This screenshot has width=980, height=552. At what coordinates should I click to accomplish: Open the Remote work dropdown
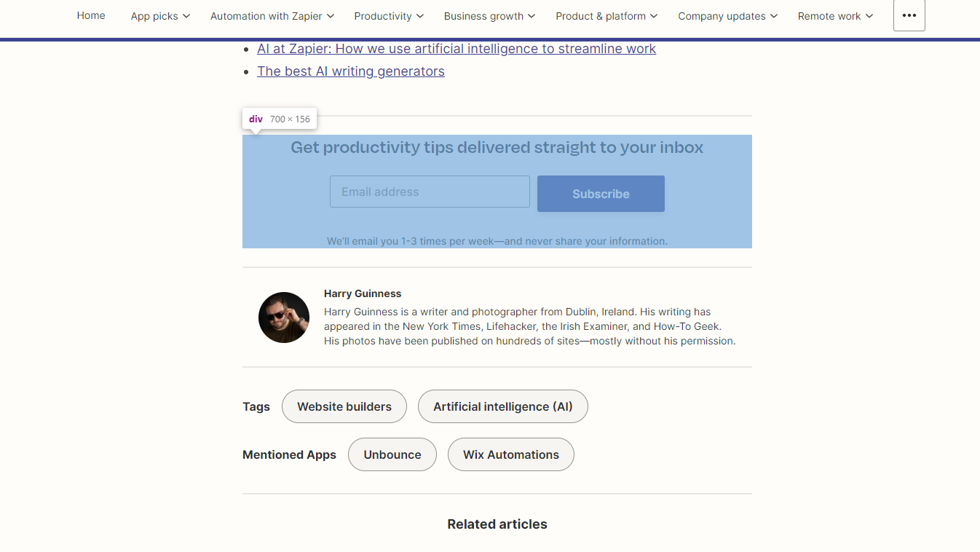tap(834, 15)
